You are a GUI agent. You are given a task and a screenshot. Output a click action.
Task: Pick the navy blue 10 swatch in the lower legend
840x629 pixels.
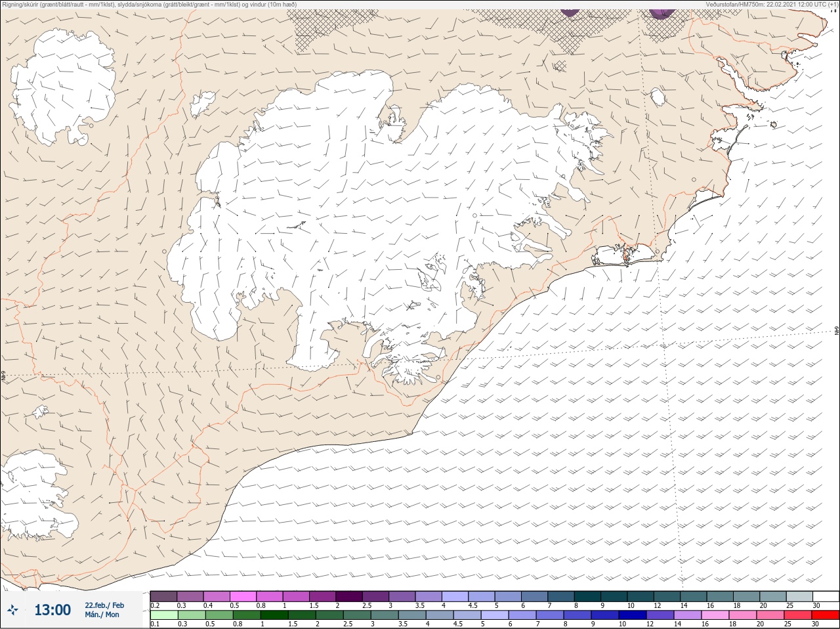[x=632, y=615]
